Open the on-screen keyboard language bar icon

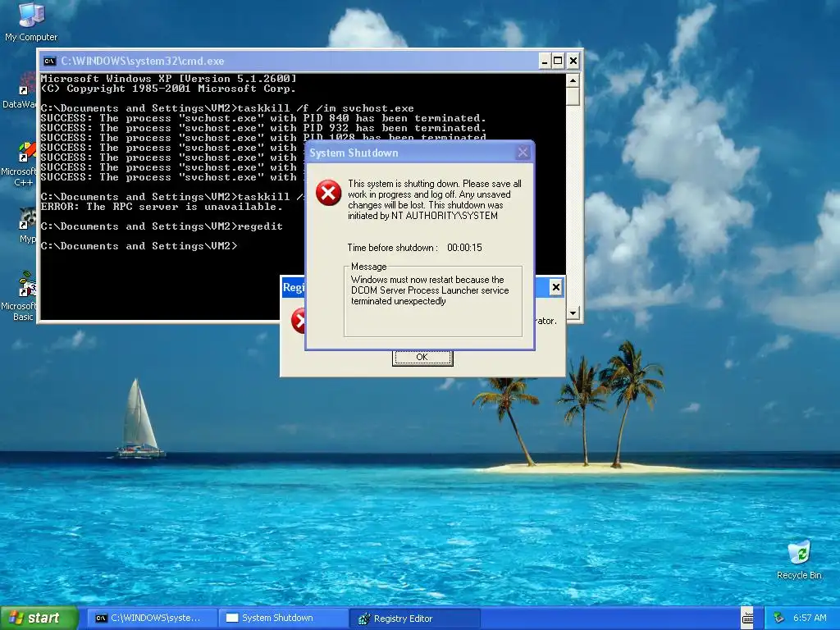coord(747,618)
